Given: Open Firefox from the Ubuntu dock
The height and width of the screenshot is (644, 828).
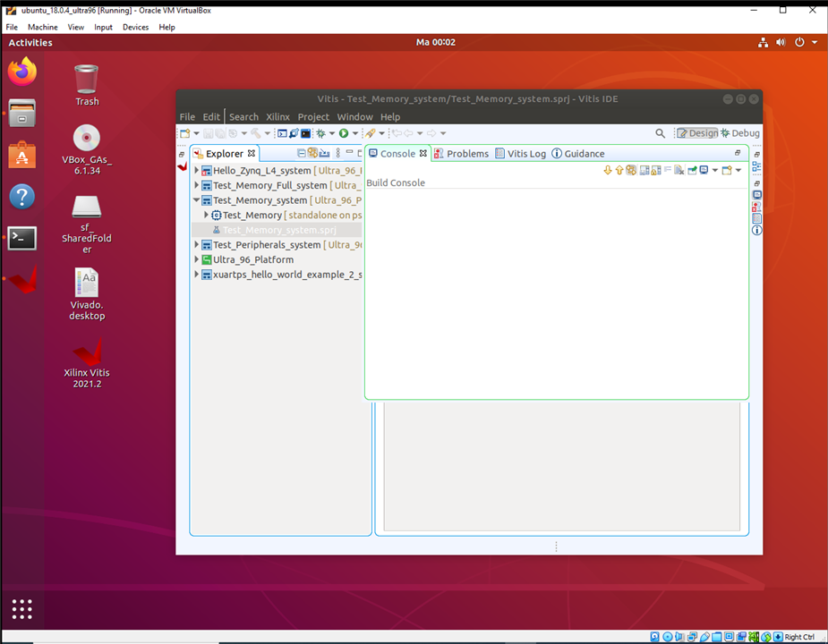Looking at the screenshot, I should [22, 70].
